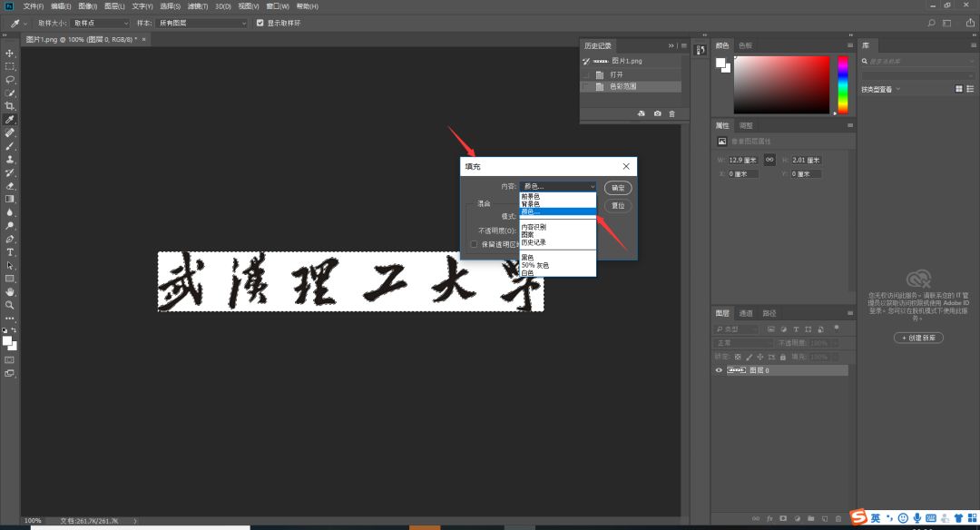Toggle the layer filter on/off switch
Screen dimensions: 980x530
coord(837,329)
